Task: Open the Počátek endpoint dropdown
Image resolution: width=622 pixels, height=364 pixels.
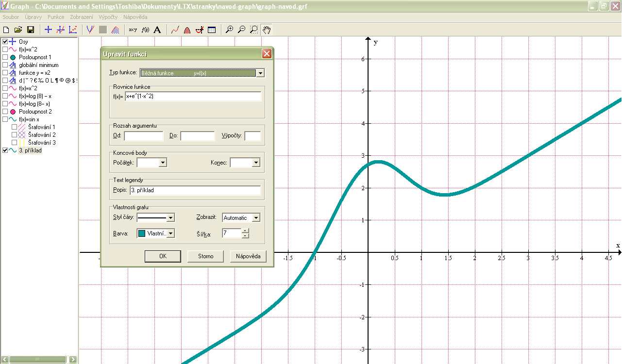Action: pos(163,163)
